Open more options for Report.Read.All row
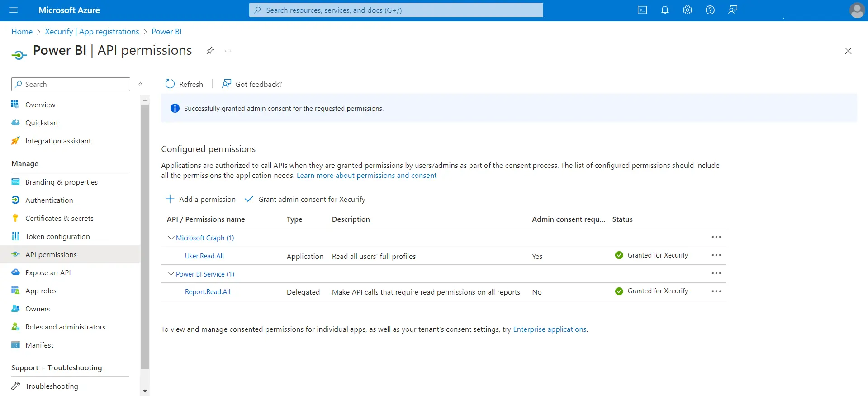The image size is (868, 396). pyautogui.click(x=716, y=291)
